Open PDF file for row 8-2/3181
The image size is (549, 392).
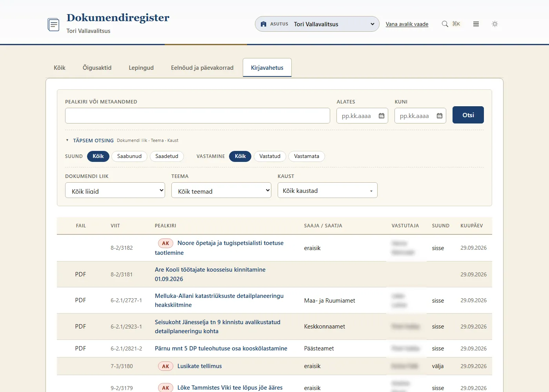[80, 274]
